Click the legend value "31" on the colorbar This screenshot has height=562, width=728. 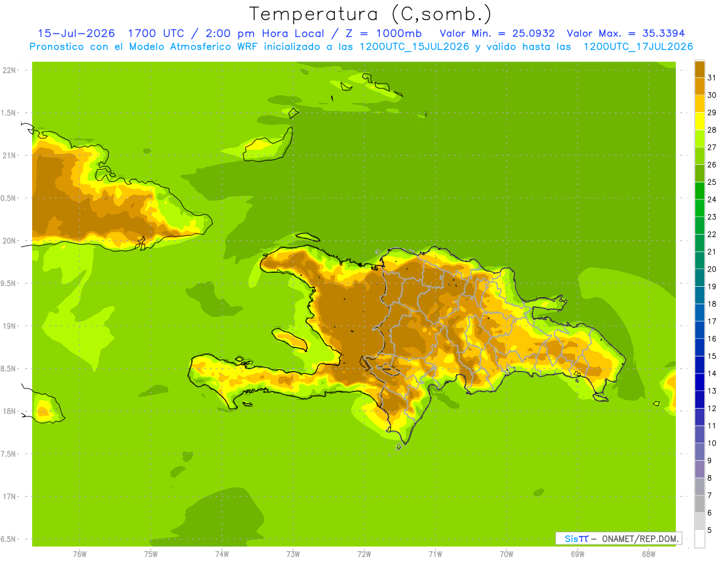pyautogui.click(x=712, y=78)
